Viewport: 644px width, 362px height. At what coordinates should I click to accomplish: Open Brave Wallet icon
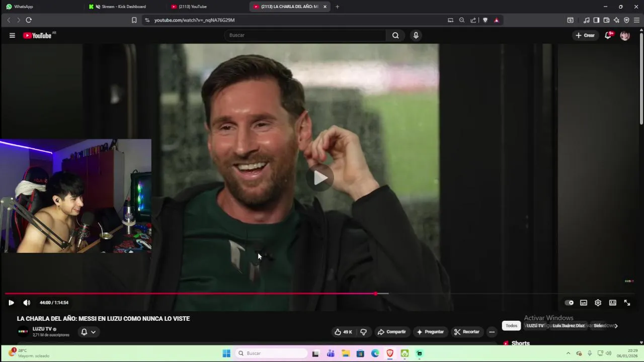(606, 20)
